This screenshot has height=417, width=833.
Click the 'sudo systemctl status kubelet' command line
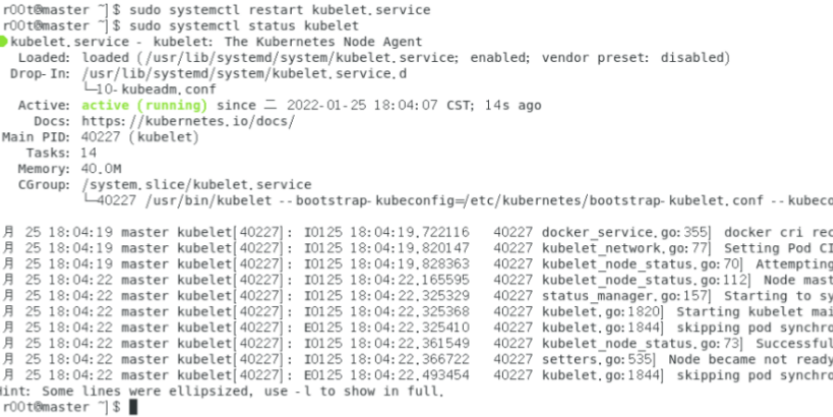[244, 26]
